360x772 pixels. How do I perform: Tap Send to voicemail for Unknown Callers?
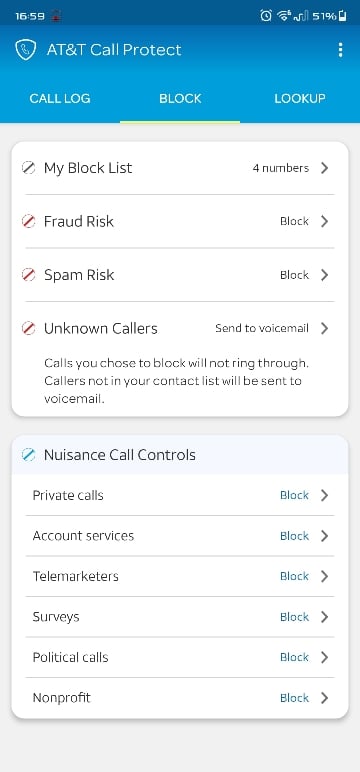[x=262, y=328]
